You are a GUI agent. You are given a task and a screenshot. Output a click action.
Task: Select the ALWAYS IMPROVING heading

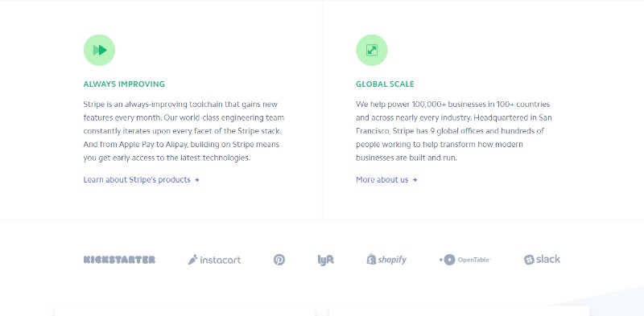[124, 84]
